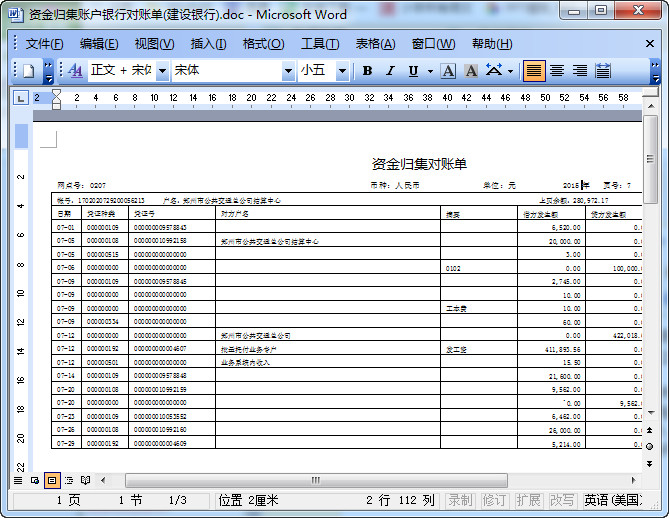
Task: Open the 格式(O) menu
Action: coord(263,44)
